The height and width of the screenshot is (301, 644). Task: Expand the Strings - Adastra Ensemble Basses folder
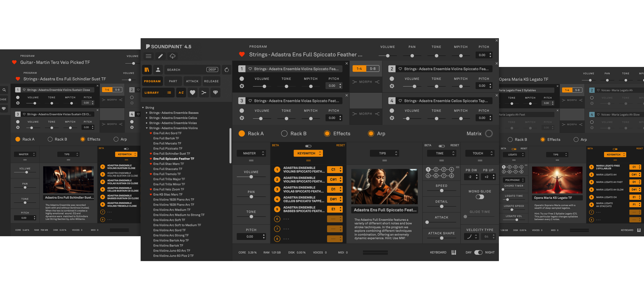click(x=147, y=113)
